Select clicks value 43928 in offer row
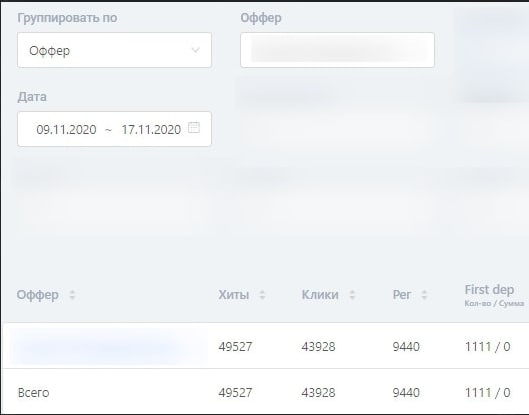This screenshot has height=415, width=529. point(318,347)
